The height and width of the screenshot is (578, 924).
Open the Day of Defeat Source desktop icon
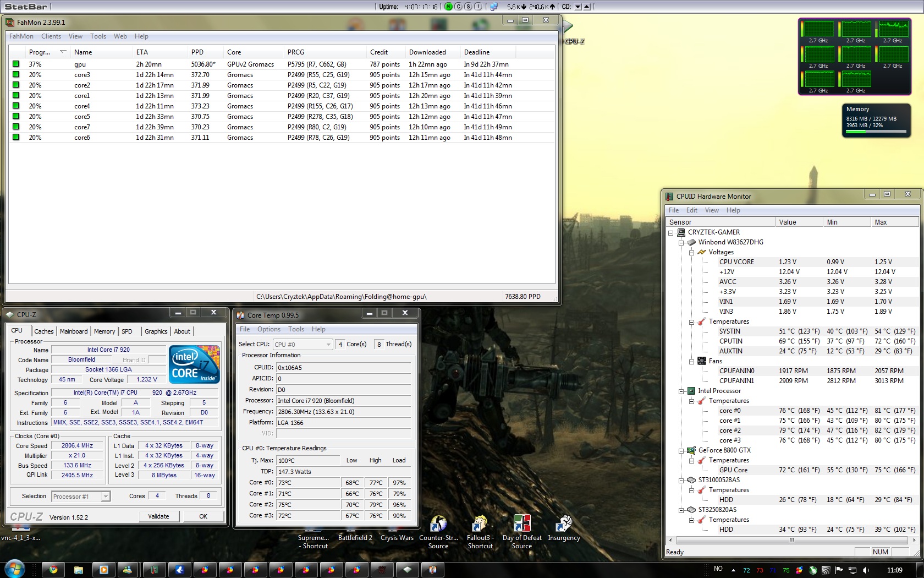(522, 532)
